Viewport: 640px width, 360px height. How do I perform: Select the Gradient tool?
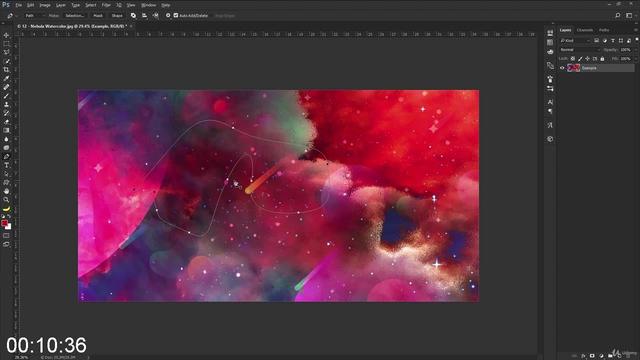[x=6, y=130]
